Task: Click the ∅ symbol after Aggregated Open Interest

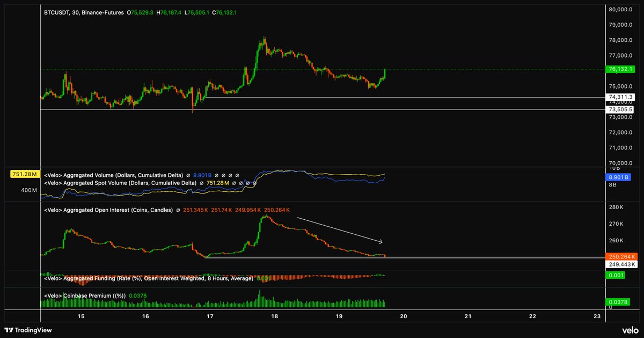Action: pyautogui.click(x=178, y=210)
